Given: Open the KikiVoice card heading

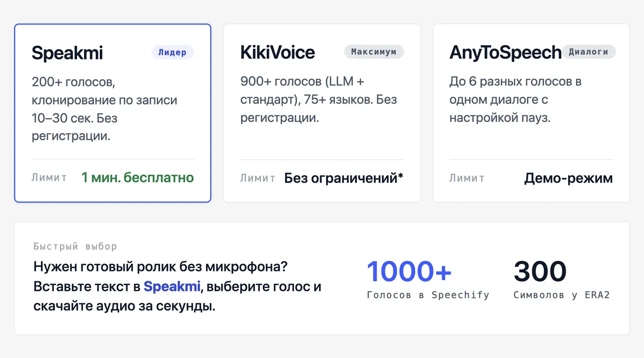Looking at the screenshot, I should pos(277,52).
